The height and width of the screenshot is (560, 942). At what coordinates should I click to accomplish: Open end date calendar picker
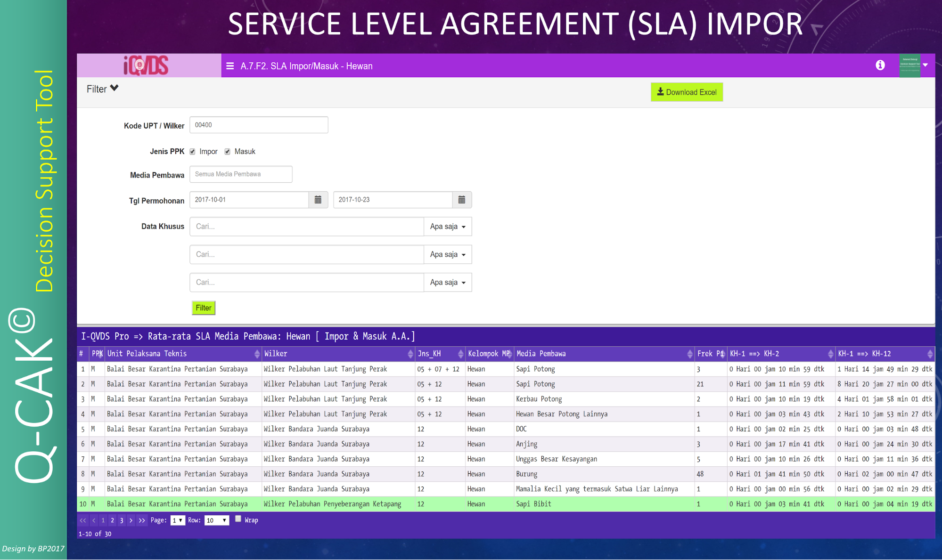[x=461, y=200]
